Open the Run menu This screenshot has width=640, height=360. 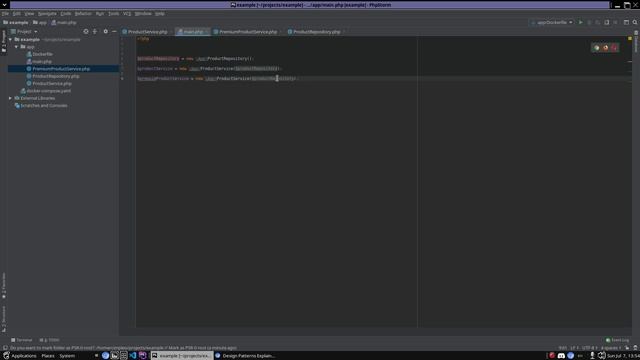click(x=100, y=13)
